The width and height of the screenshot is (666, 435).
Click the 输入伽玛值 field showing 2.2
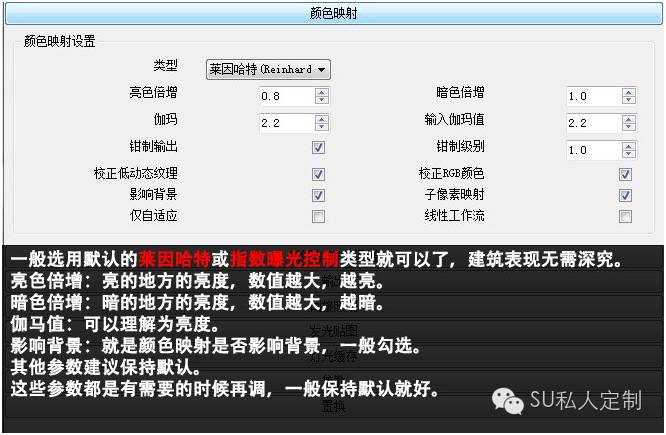click(x=593, y=123)
